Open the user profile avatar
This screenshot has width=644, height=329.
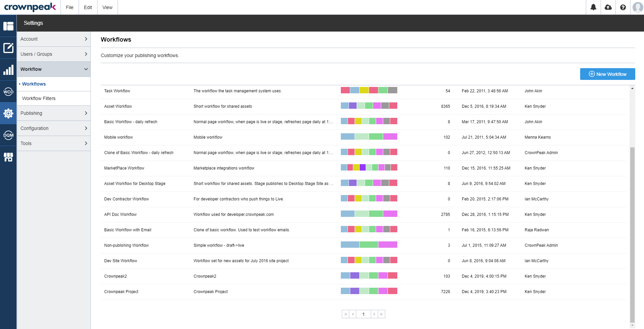pyautogui.click(x=638, y=7)
